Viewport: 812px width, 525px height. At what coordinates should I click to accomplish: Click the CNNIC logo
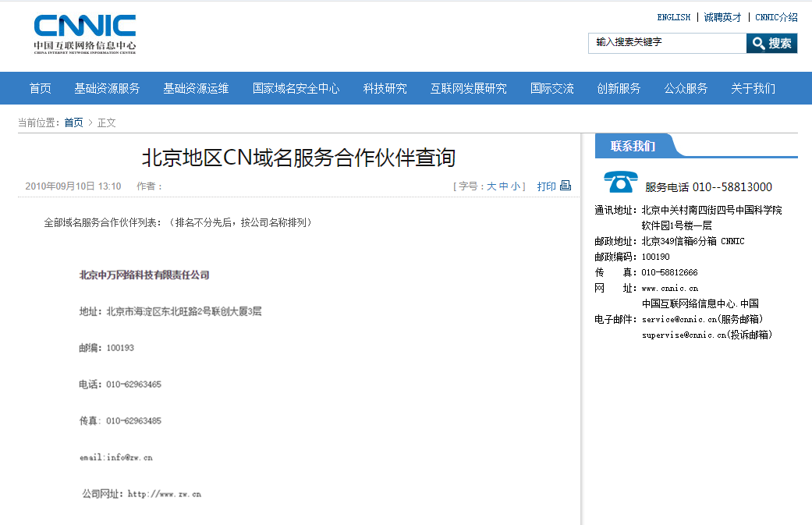(85, 34)
